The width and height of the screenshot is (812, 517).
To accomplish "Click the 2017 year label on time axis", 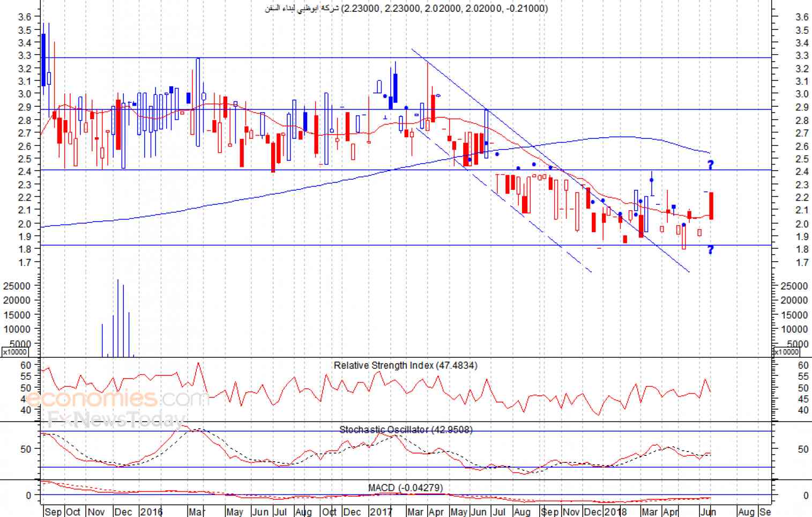I will pyautogui.click(x=381, y=512).
